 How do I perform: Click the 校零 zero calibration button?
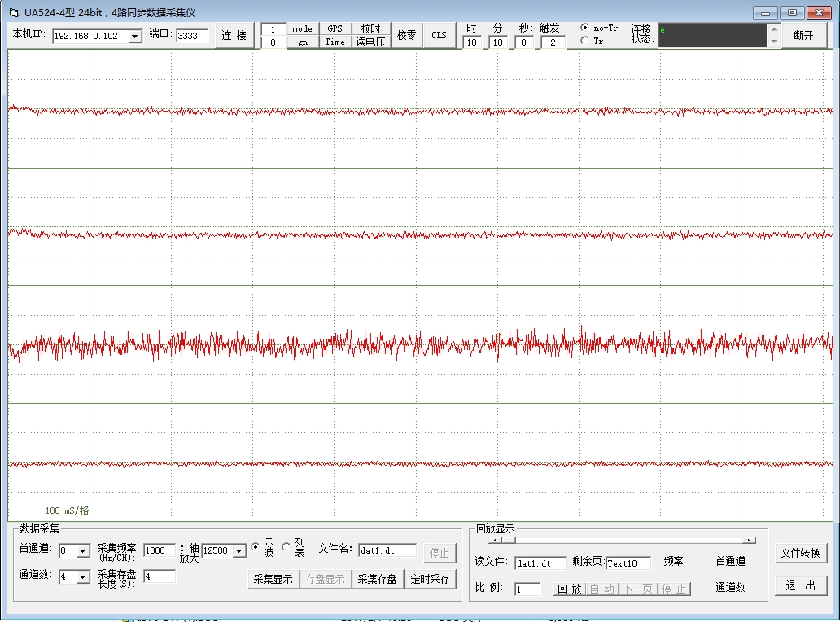407,35
